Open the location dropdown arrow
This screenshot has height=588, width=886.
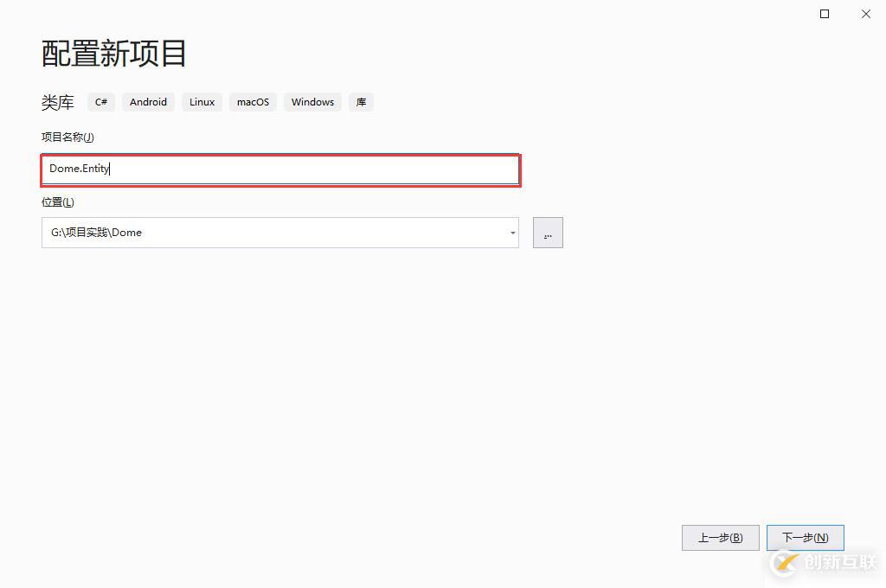pyautogui.click(x=512, y=233)
